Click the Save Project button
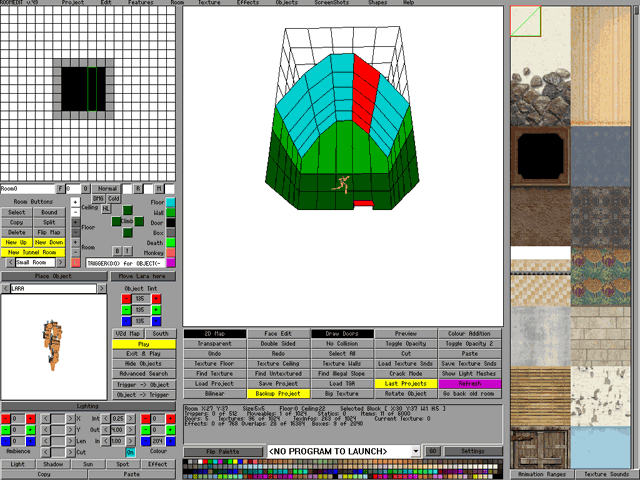The image size is (640, 480). click(x=277, y=383)
